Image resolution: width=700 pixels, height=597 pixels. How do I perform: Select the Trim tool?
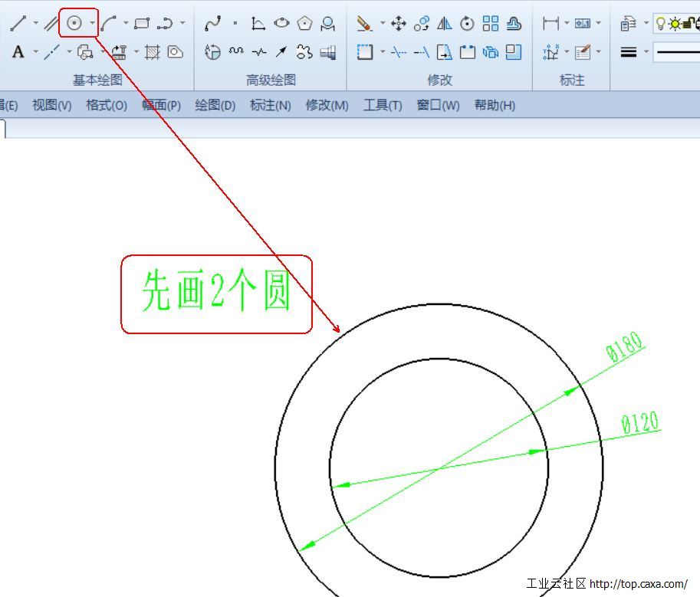398,52
